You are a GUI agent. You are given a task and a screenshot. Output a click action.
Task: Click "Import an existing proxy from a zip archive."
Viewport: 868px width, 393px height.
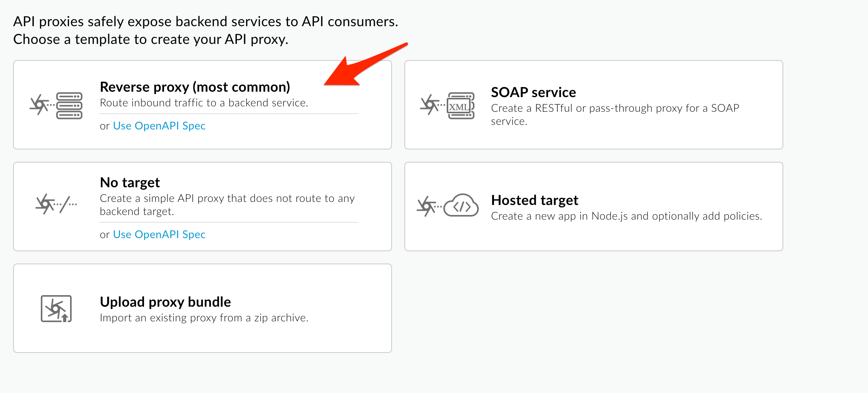[204, 318]
